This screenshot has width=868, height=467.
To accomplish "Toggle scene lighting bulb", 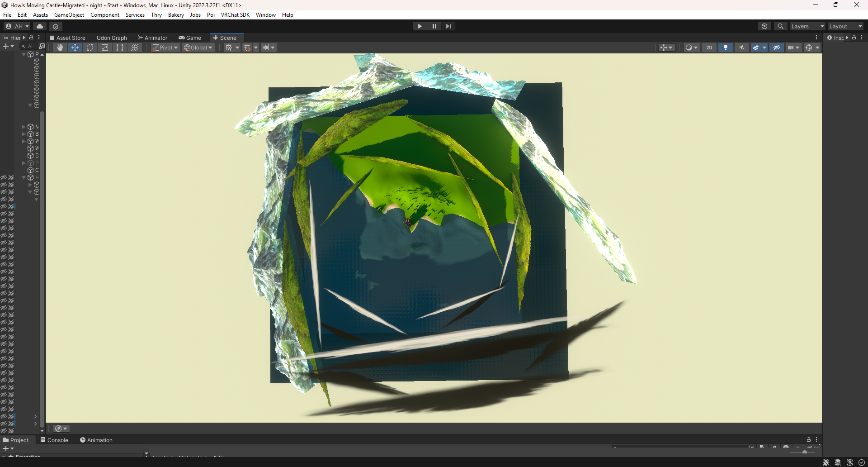I will 726,48.
